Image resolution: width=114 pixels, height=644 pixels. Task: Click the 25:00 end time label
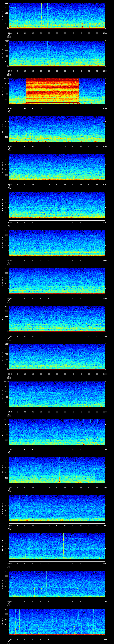coord(105,412)
